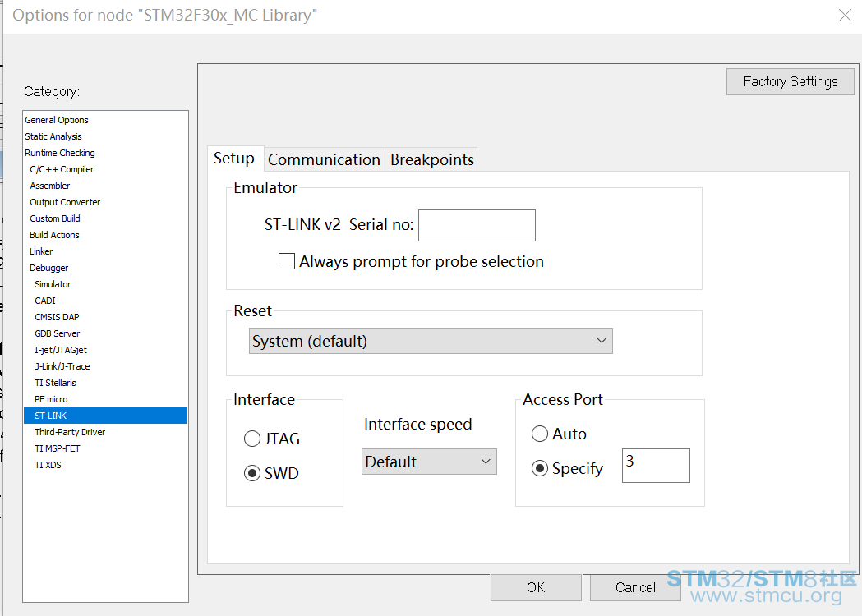Open the Reset System (default) dropdown
The height and width of the screenshot is (616, 862).
pos(431,341)
